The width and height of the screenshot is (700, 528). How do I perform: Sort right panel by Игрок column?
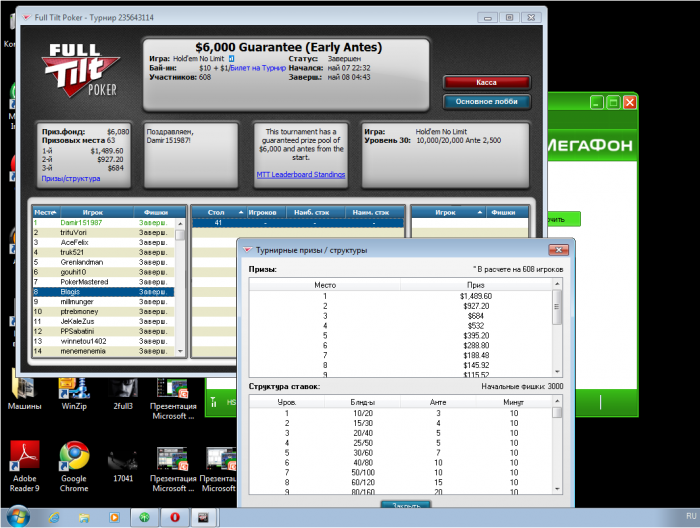tap(448, 212)
